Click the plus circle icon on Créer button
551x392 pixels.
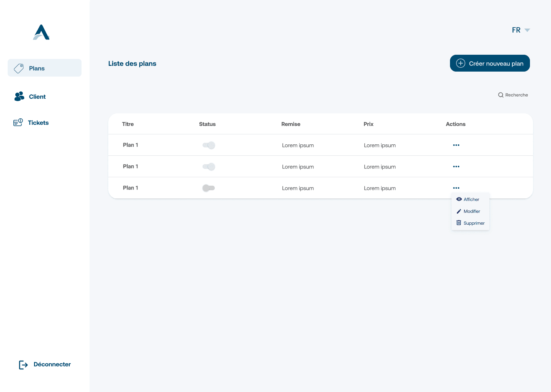click(461, 63)
